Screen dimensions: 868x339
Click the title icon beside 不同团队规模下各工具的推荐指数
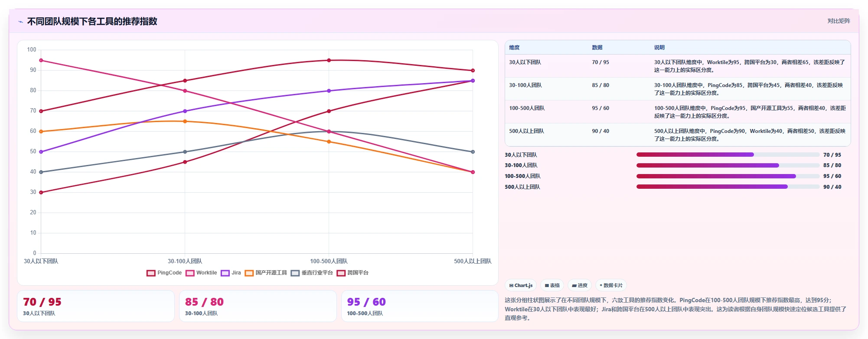click(20, 22)
